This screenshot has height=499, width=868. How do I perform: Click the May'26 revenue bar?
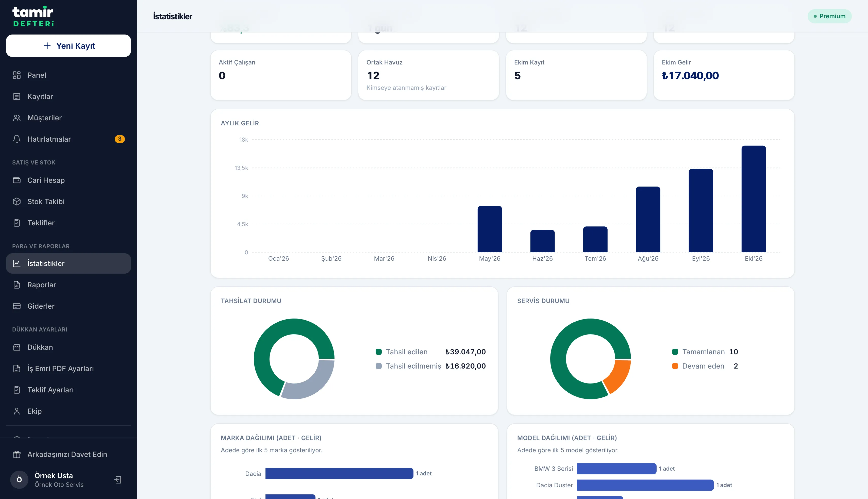[490, 229]
